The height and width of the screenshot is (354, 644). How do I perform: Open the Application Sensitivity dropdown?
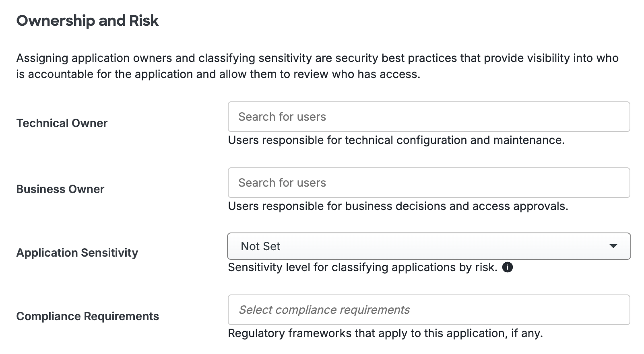[429, 246]
